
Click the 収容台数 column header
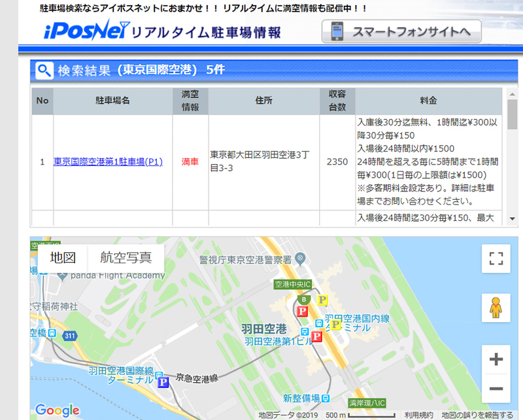pyautogui.click(x=337, y=101)
